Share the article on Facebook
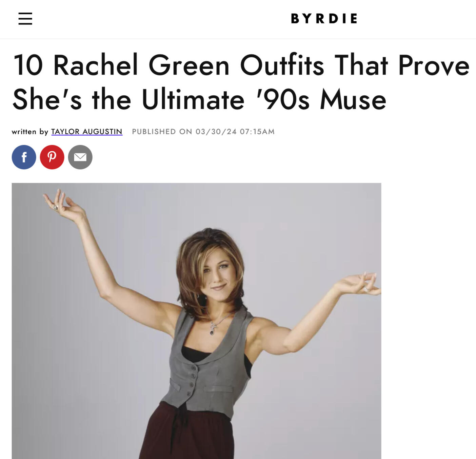The image size is (476, 459). tap(24, 157)
